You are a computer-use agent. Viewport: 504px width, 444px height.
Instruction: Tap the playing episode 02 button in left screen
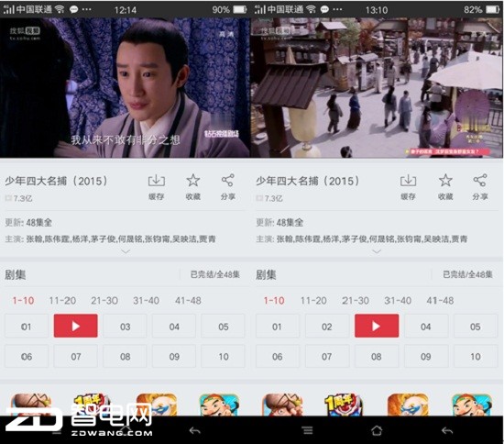75,326
